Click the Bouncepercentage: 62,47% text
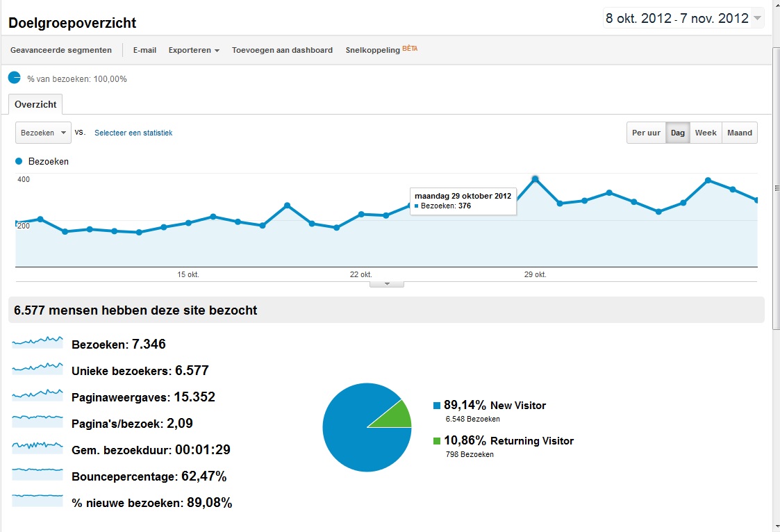The height and width of the screenshot is (532, 780). (149, 476)
